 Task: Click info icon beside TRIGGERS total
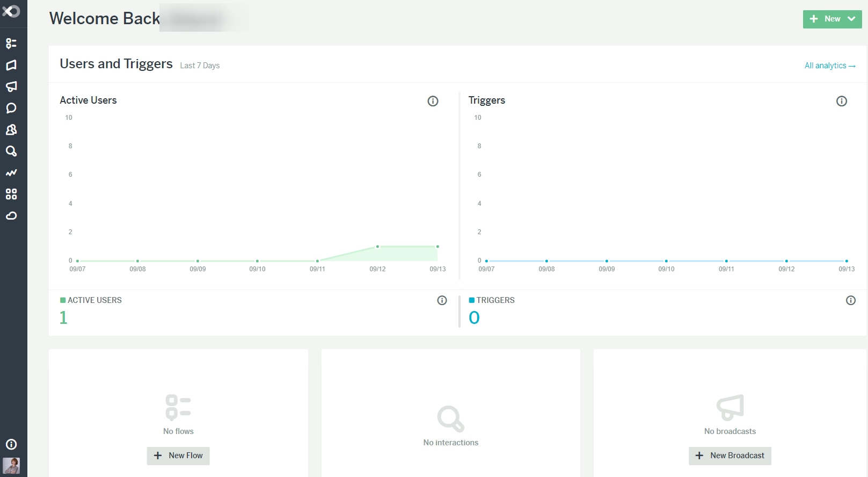point(851,300)
